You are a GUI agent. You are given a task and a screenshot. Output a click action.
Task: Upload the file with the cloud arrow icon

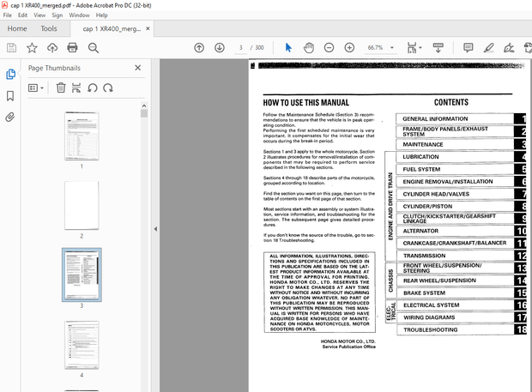(x=52, y=48)
